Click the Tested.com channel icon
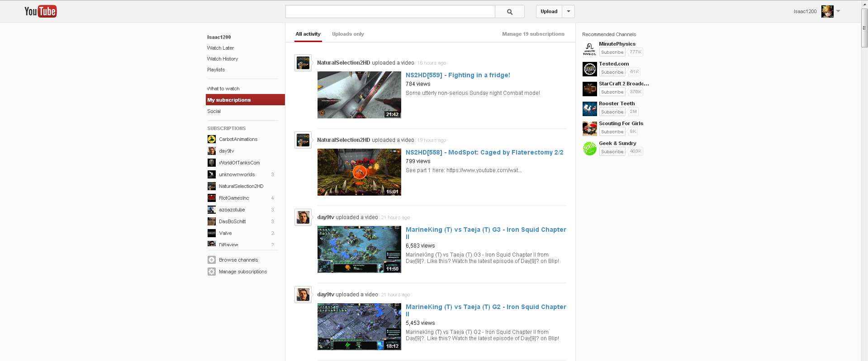The image size is (868, 361). (590, 69)
